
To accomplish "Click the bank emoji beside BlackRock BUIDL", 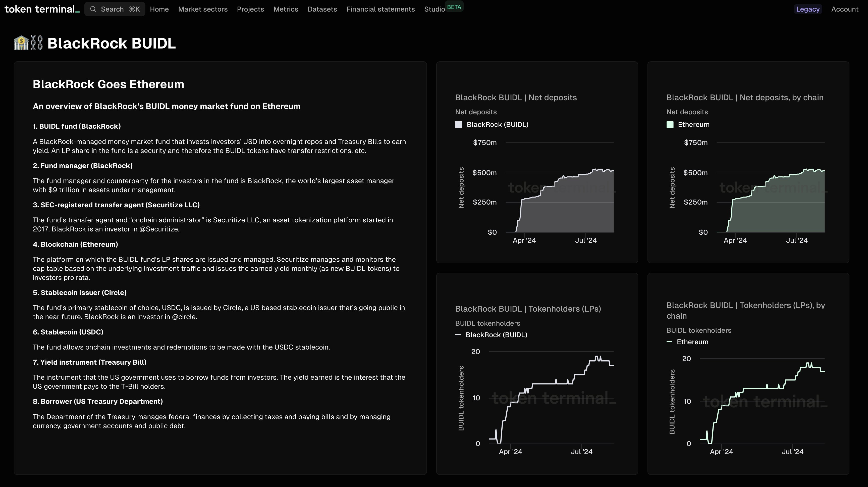I will (21, 43).
